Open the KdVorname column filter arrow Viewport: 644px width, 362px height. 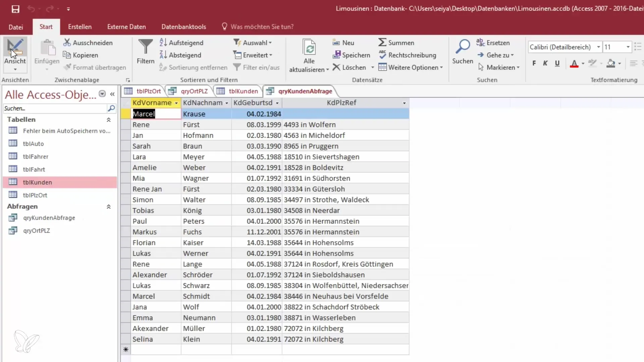(x=176, y=103)
